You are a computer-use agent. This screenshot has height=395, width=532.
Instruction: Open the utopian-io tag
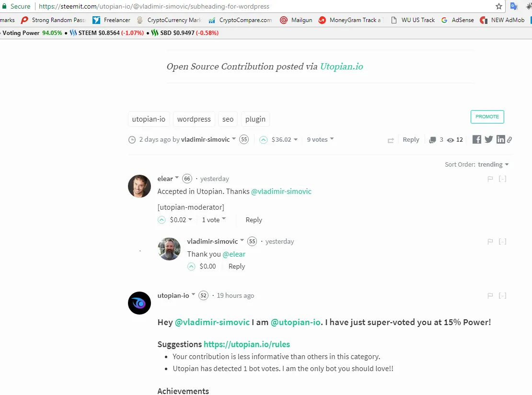[149, 119]
